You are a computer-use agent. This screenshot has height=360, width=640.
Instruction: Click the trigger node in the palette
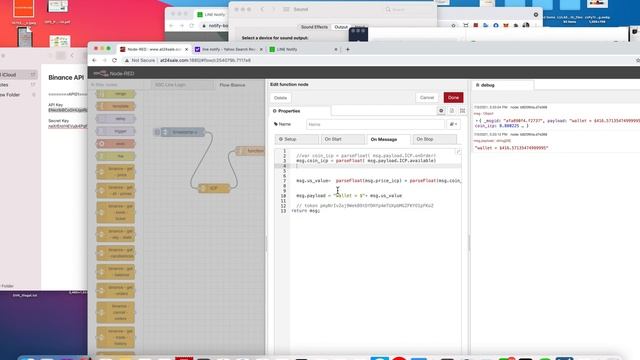point(116,131)
